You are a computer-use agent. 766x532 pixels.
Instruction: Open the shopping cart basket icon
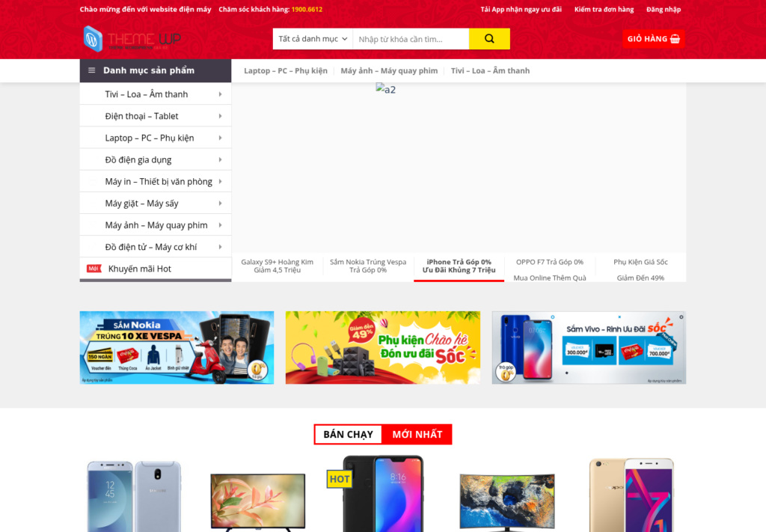[x=675, y=39]
